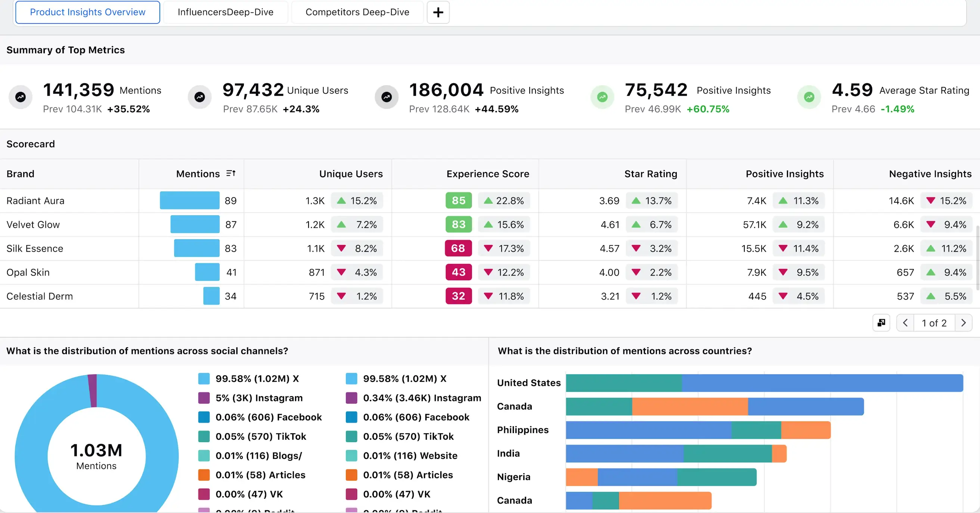The image size is (980, 513).
Task: Click the green trend icon beside 75,542
Action: [602, 97]
